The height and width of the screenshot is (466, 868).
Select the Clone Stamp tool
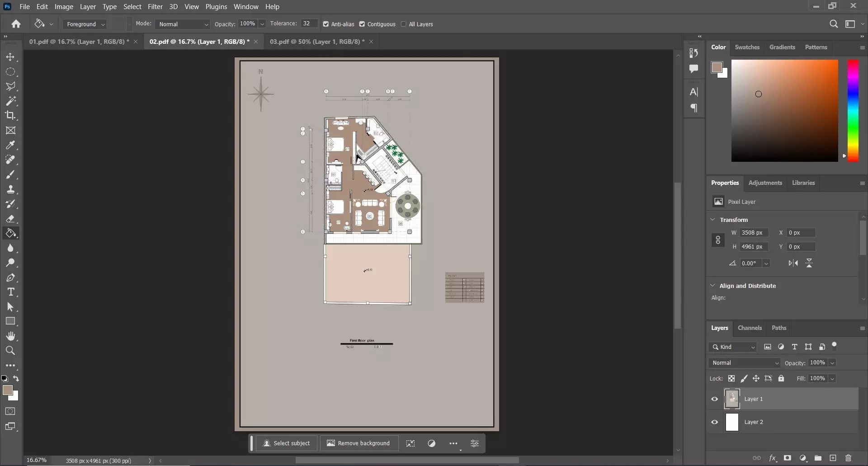[x=10, y=189]
